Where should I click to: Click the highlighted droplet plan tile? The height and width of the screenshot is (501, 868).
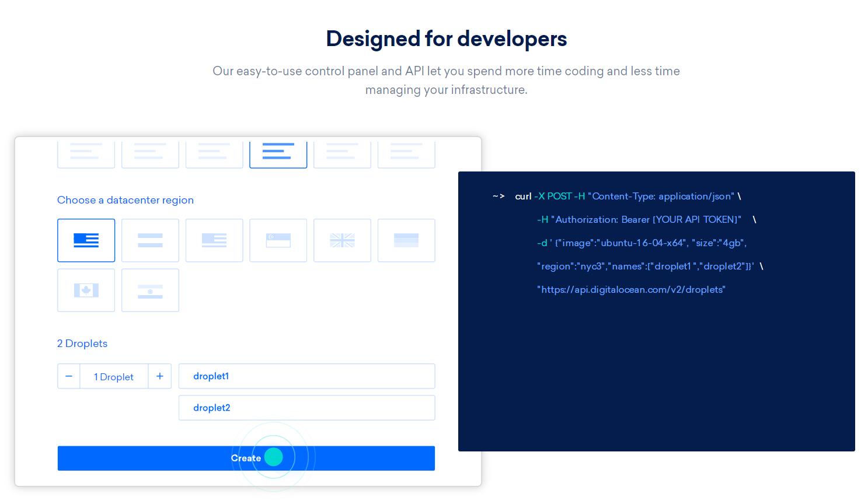pyautogui.click(x=278, y=153)
